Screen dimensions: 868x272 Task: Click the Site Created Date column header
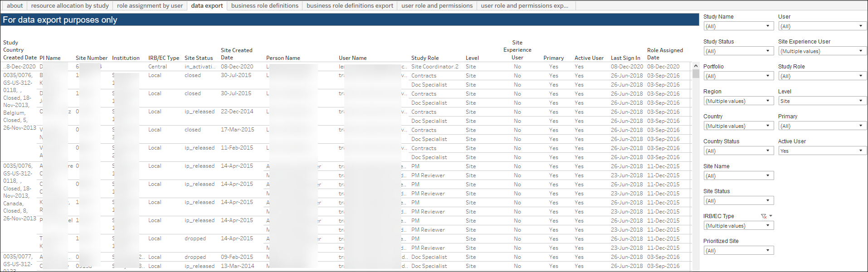(236, 54)
